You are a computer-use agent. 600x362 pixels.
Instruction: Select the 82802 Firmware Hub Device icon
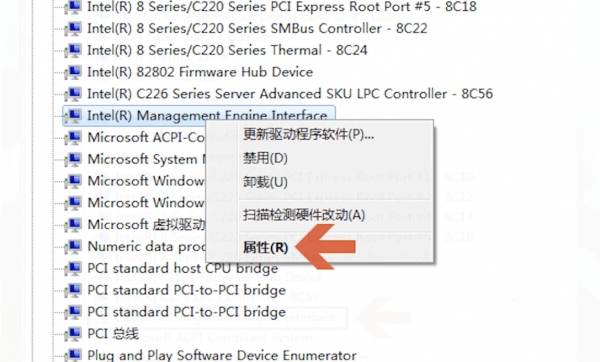[x=73, y=72]
